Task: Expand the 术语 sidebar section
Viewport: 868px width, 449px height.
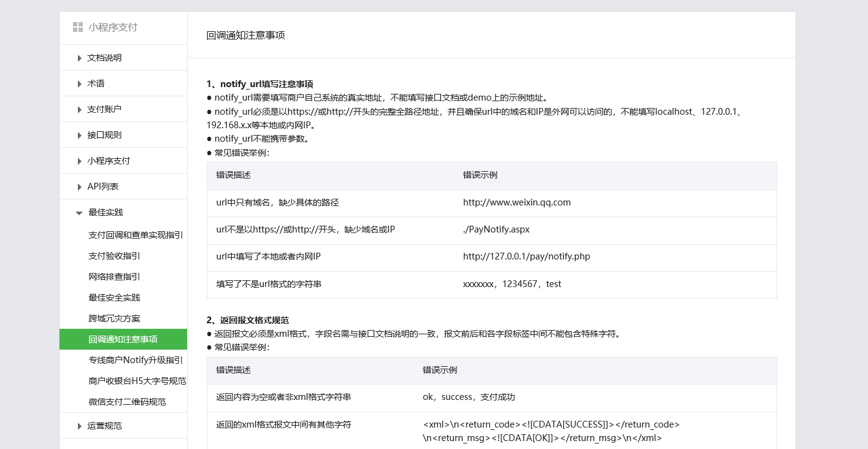Action: coord(80,84)
